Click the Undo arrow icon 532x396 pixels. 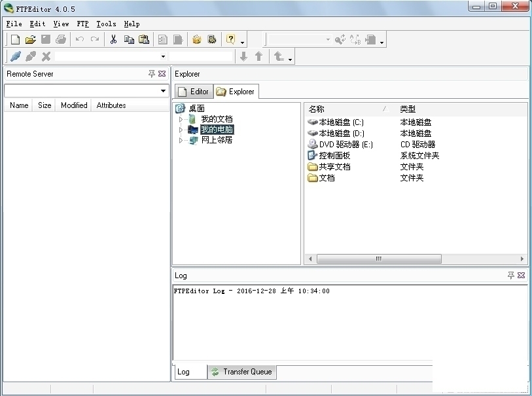pyautogui.click(x=80, y=39)
